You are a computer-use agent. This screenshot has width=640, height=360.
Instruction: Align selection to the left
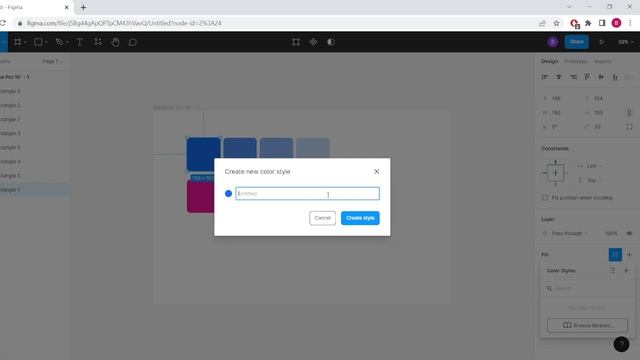click(x=545, y=77)
